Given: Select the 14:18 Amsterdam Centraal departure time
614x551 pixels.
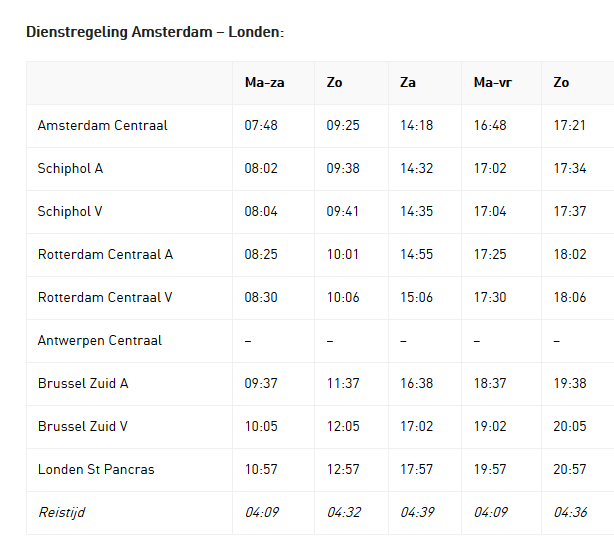Looking at the screenshot, I should point(417,125).
